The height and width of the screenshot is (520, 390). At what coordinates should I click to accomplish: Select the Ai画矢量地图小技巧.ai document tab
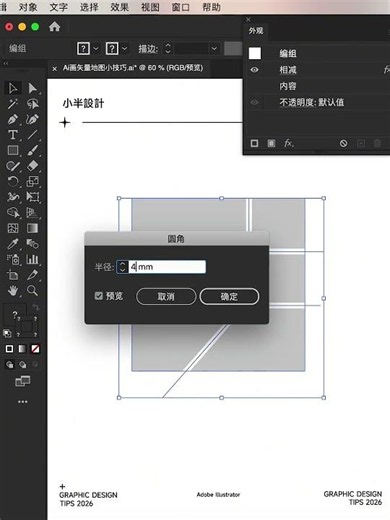coord(133,68)
